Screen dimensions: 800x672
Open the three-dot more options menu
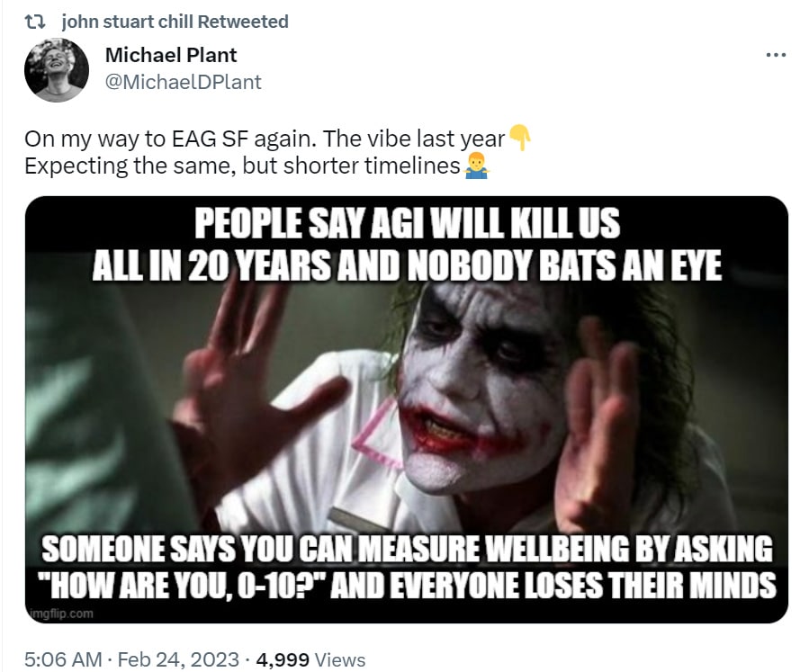coord(776,55)
